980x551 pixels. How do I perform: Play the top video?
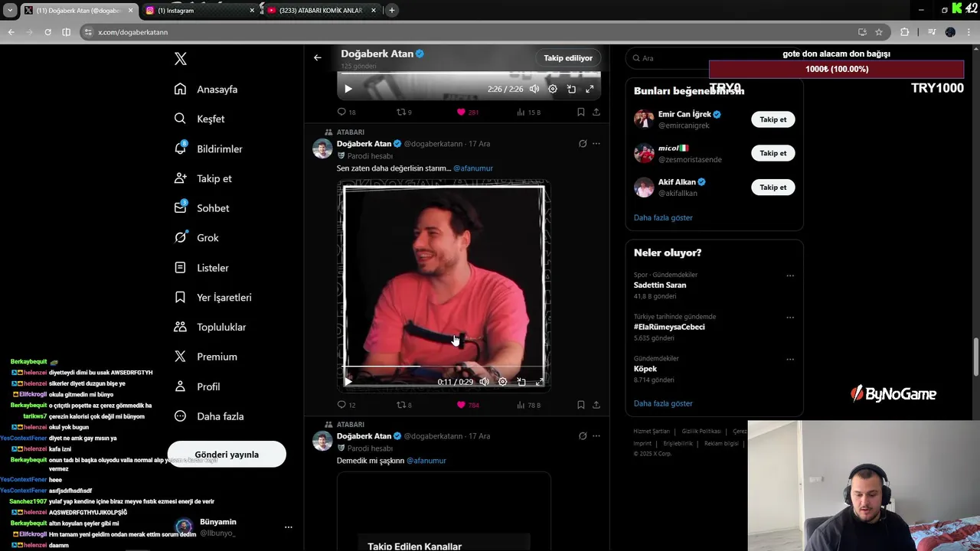click(x=348, y=89)
